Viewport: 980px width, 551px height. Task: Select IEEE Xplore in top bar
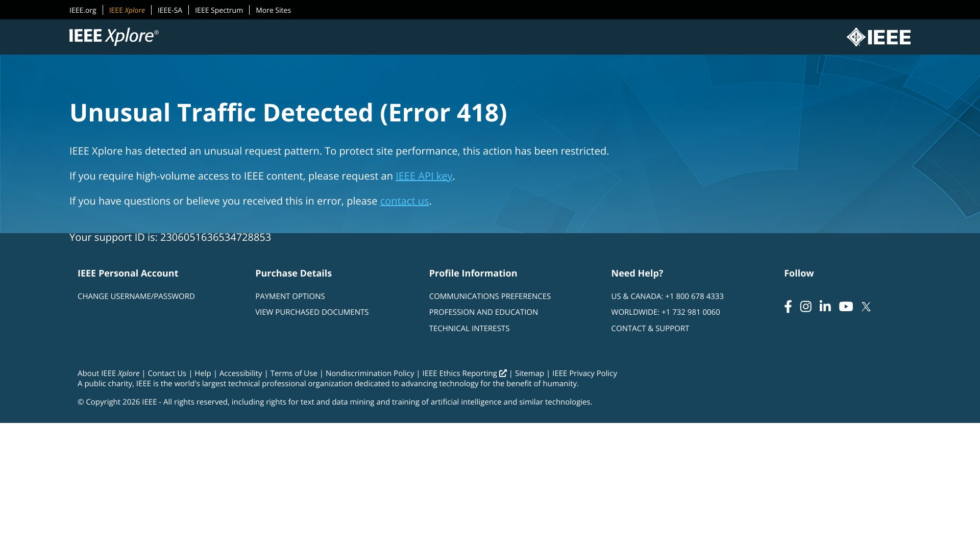pyautogui.click(x=127, y=10)
